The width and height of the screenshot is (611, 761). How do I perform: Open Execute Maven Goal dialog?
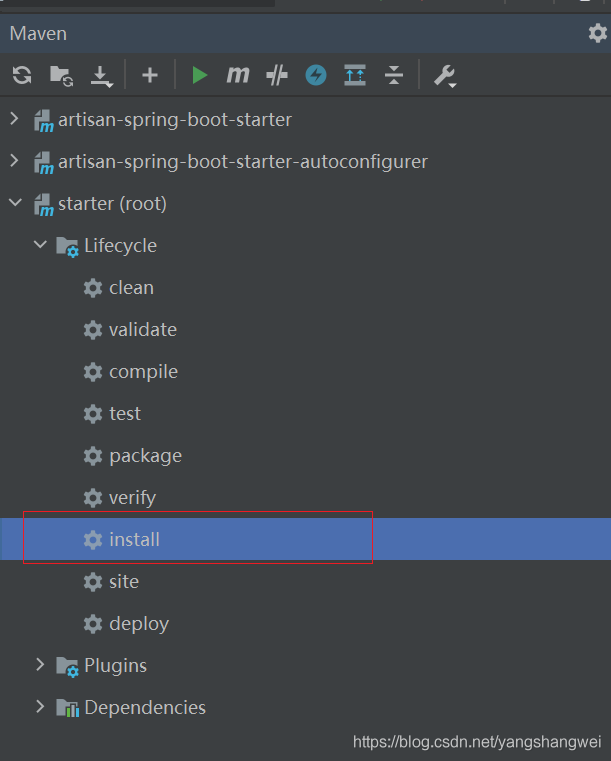pyautogui.click(x=238, y=75)
